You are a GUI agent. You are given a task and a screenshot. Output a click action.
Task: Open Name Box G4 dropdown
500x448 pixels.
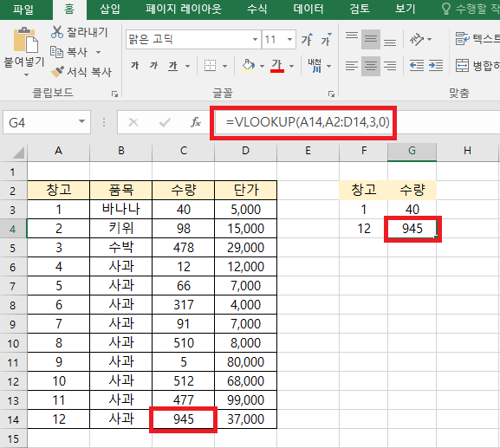(x=82, y=122)
